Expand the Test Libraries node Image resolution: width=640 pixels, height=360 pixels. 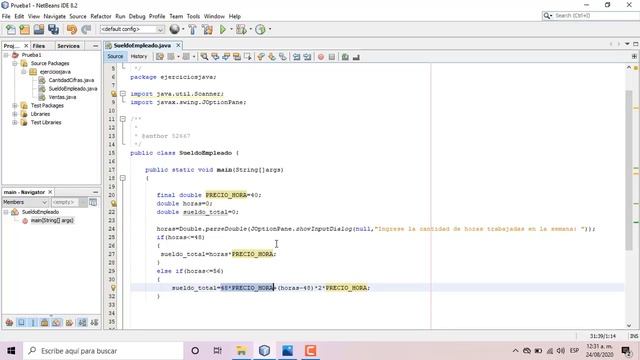[15, 122]
